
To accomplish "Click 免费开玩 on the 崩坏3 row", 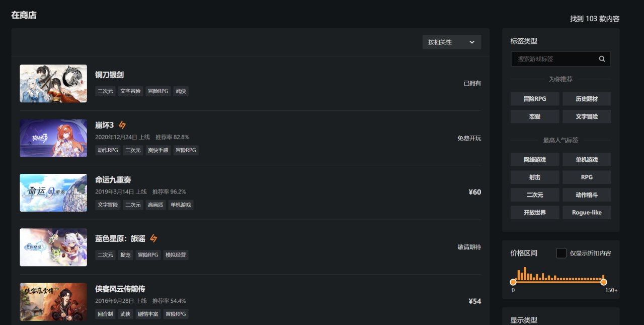I will coord(469,138).
